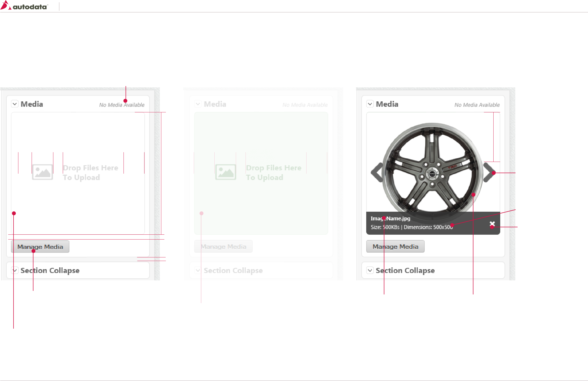Collapse the left Media section chevron

(x=15, y=104)
